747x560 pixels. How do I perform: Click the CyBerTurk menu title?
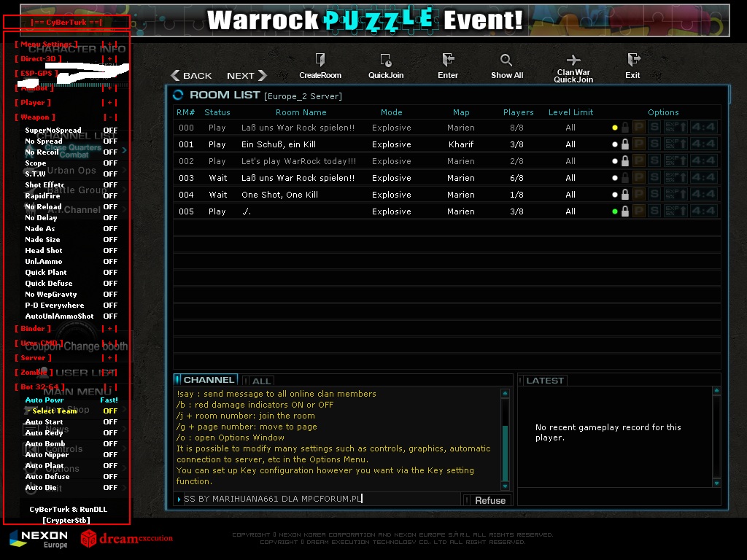click(66, 22)
